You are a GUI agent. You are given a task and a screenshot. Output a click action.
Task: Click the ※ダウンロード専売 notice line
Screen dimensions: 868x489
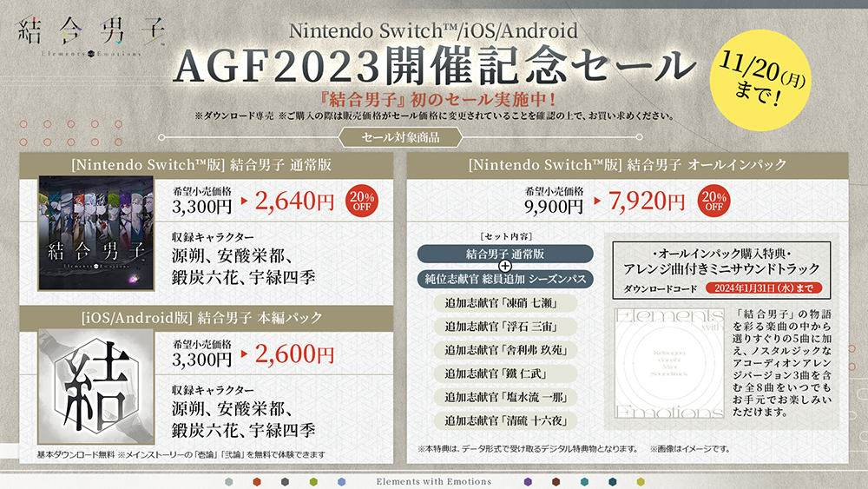tap(435, 116)
